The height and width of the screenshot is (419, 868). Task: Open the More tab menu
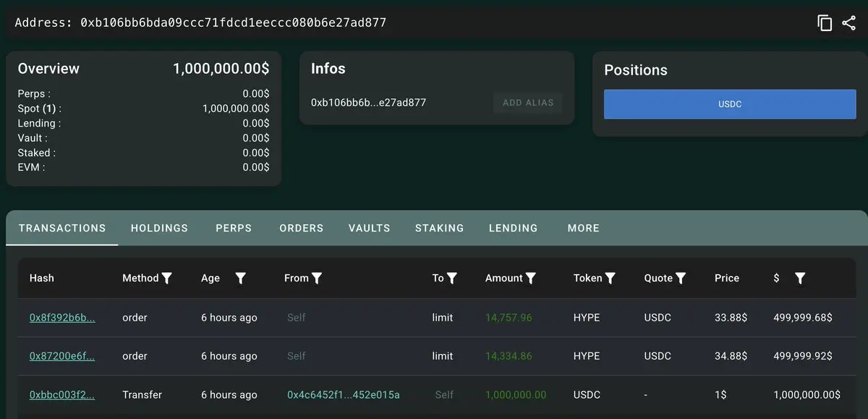(584, 228)
